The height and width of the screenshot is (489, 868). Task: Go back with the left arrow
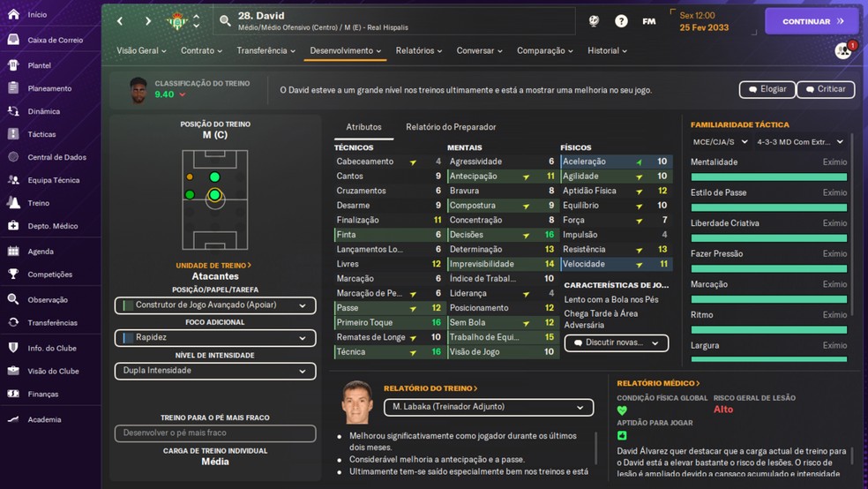tap(120, 20)
